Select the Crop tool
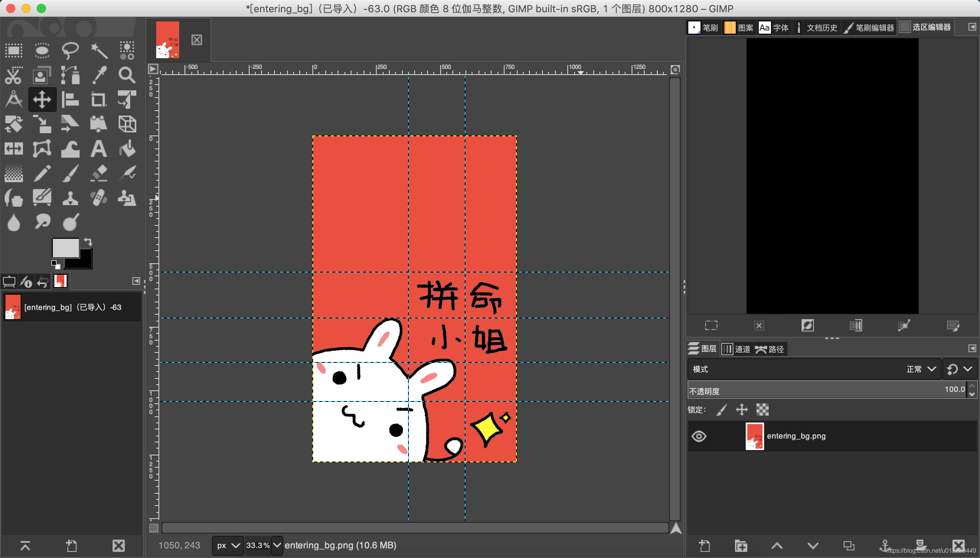 (99, 100)
